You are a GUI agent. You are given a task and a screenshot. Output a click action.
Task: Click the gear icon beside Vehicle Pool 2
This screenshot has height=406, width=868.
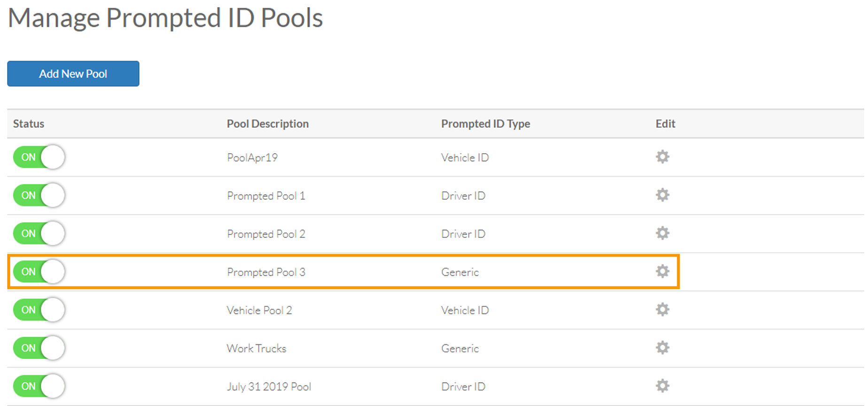click(x=662, y=310)
